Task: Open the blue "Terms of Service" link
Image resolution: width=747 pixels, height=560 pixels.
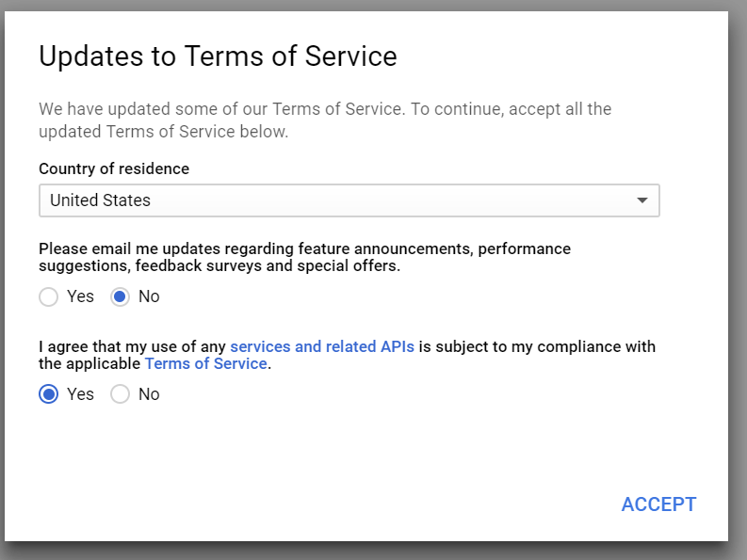Action: (205, 363)
